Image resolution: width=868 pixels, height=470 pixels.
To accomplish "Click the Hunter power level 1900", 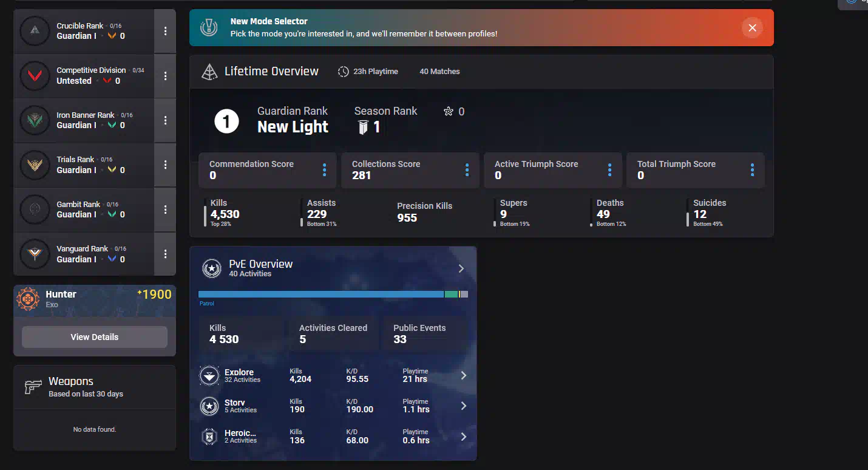I will click(154, 295).
